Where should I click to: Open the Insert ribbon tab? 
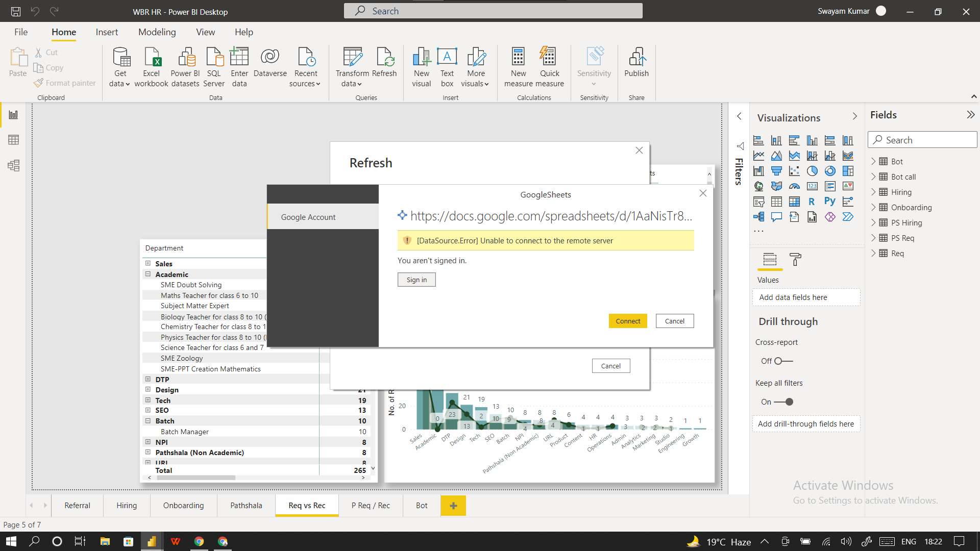(x=107, y=32)
